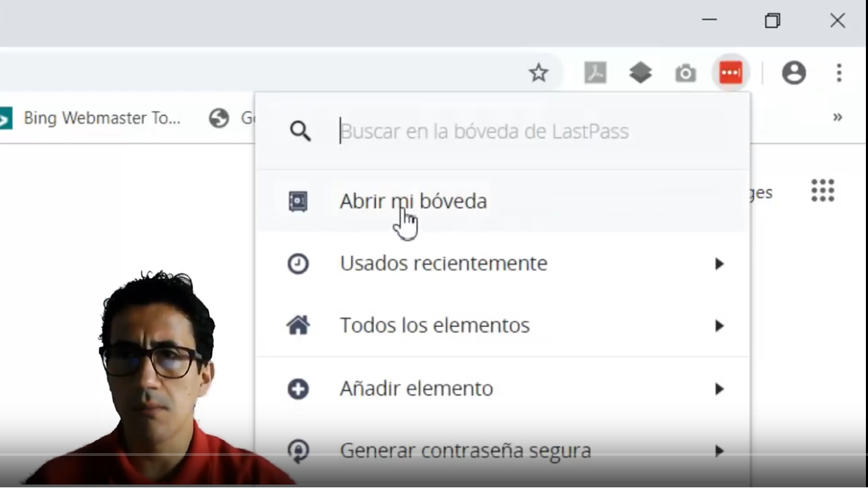Click the camera screenshot extension icon
Screen dimensions: 868x488
coord(685,73)
